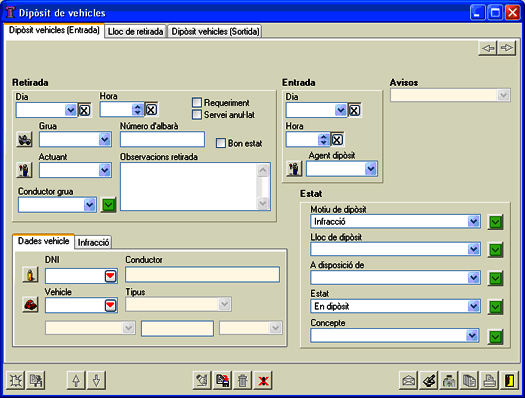
Task: Click the up arrow in bottom toolbar
Action: pyautogui.click(x=76, y=380)
